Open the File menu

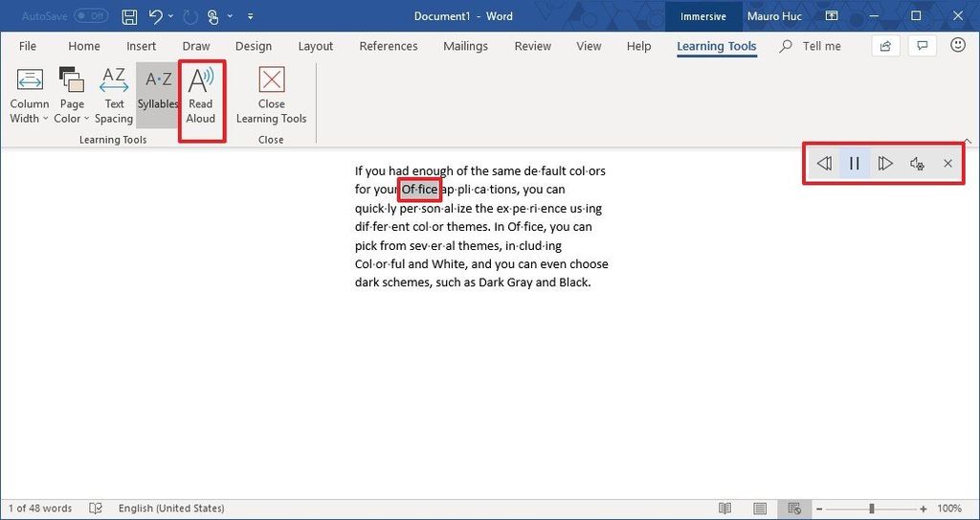(x=28, y=46)
